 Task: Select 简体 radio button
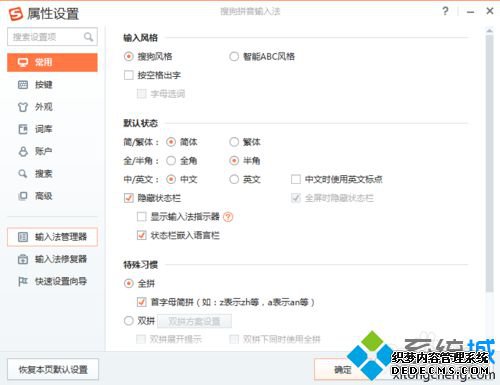click(x=171, y=142)
